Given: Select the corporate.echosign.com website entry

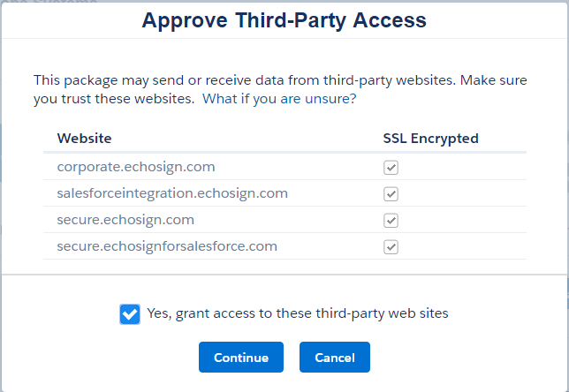Looking at the screenshot, I should (136, 167).
